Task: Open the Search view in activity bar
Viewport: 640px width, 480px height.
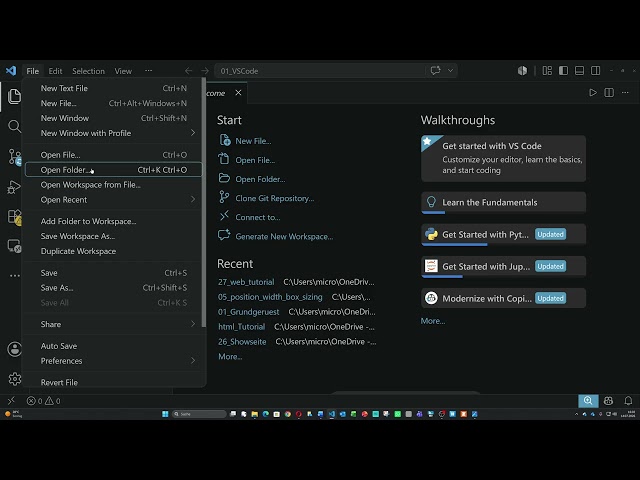Action: coord(14,126)
